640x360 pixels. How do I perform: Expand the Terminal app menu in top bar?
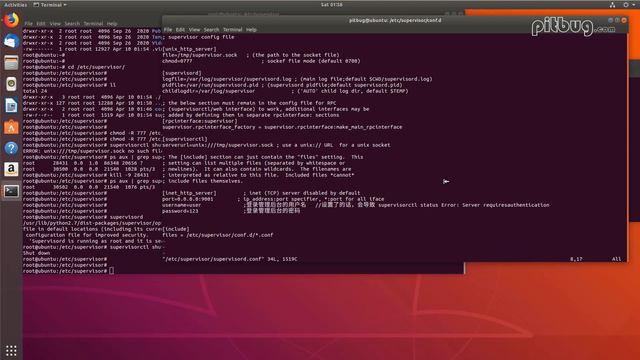click(x=50, y=5)
